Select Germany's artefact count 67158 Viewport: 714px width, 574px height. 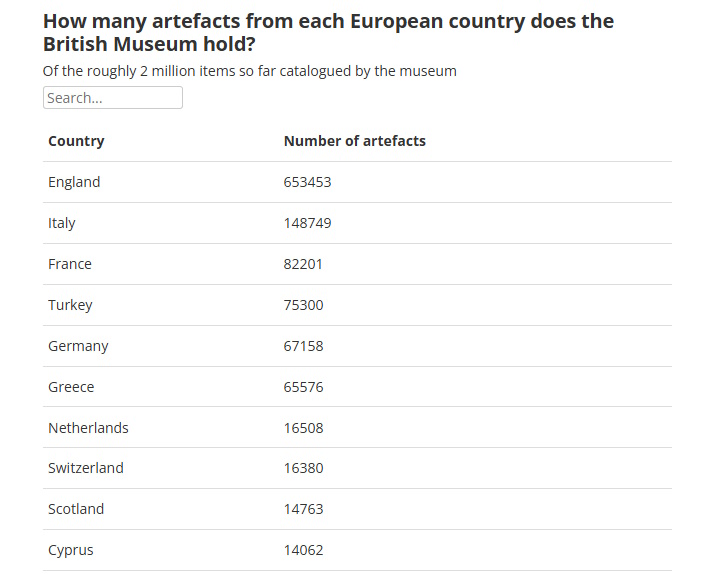click(x=303, y=346)
